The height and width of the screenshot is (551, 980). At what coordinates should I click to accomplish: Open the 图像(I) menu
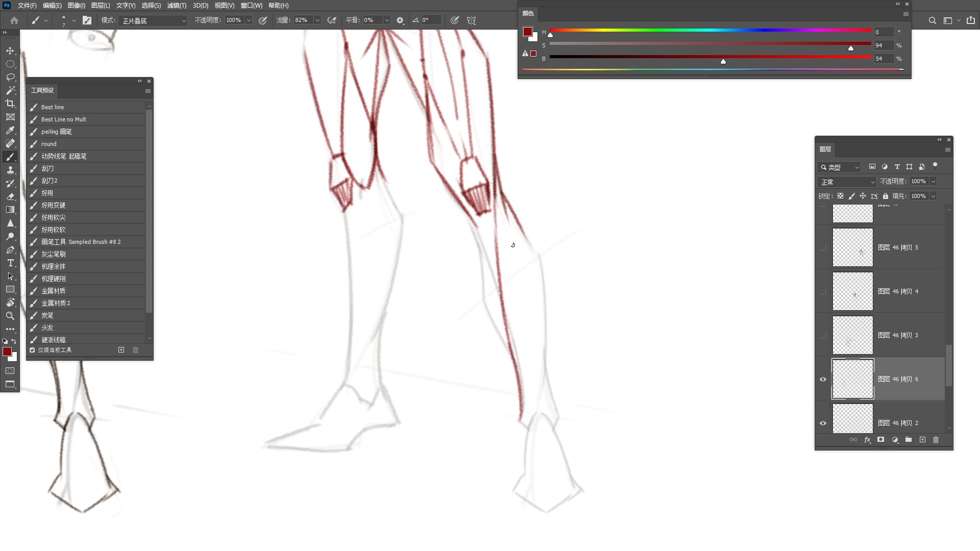[x=77, y=6]
